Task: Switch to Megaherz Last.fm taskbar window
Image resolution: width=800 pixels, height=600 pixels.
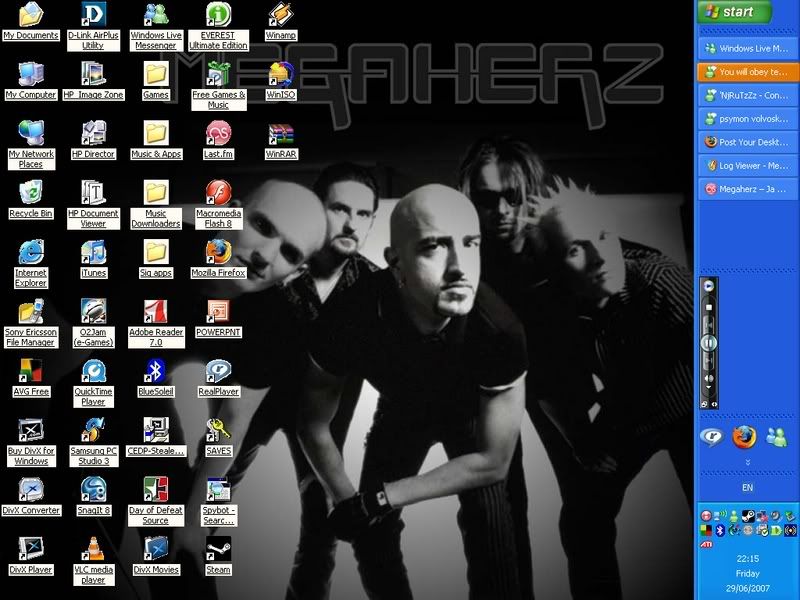Action: click(x=747, y=189)
